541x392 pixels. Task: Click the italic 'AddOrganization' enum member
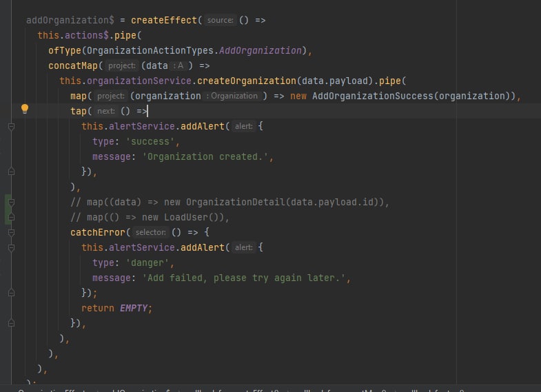(261, 51)
